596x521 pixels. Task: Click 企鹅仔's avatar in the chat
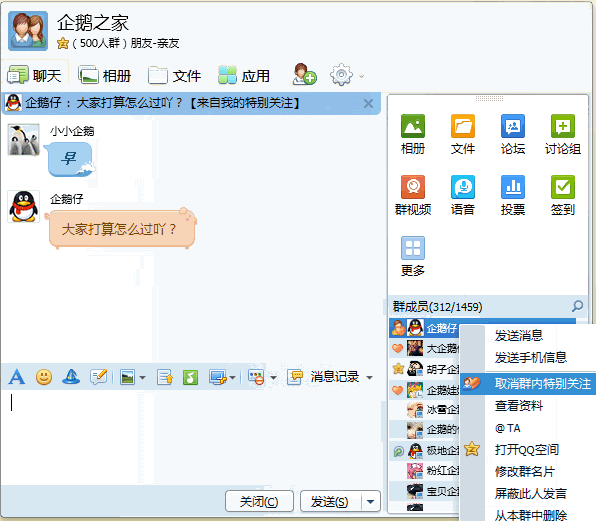click(x=24, y=206)
